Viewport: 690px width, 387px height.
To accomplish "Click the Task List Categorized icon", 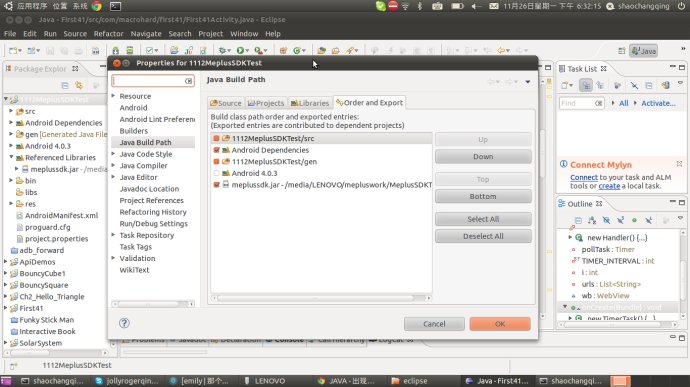I will [586, 85].
